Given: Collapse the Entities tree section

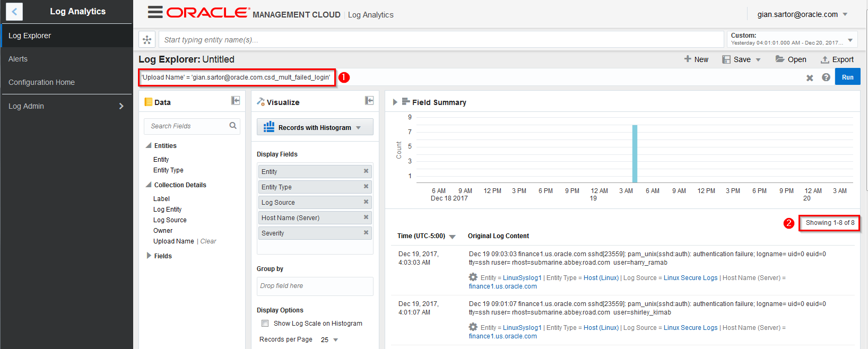Looking at the screenshot, I should pos(149,145).
